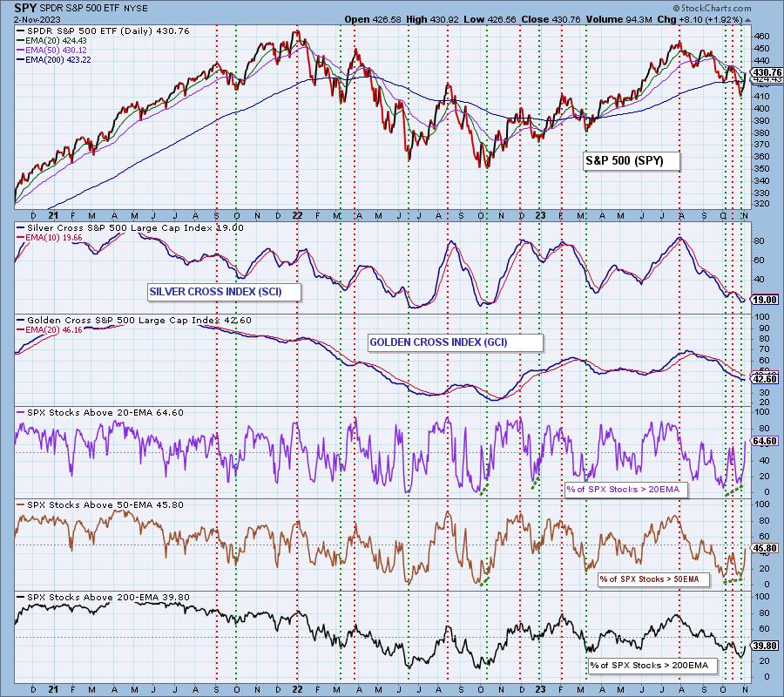Screen dimensions: 784x697
Task: Click the S&P 500 (SPY) annotation box
Action: (631, 161)
